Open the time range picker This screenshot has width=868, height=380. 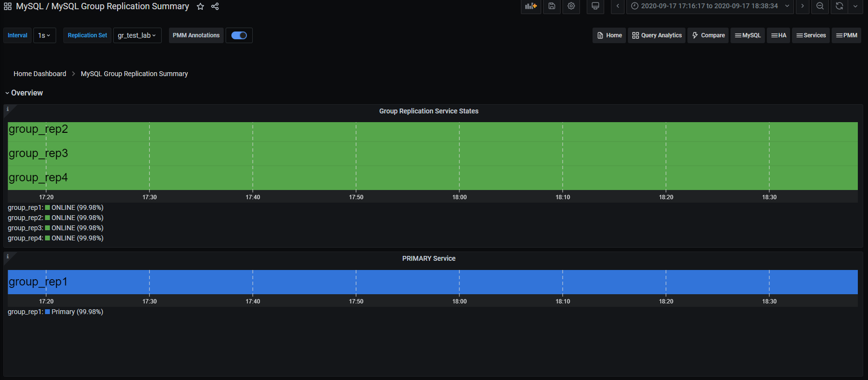click(709, 6)
